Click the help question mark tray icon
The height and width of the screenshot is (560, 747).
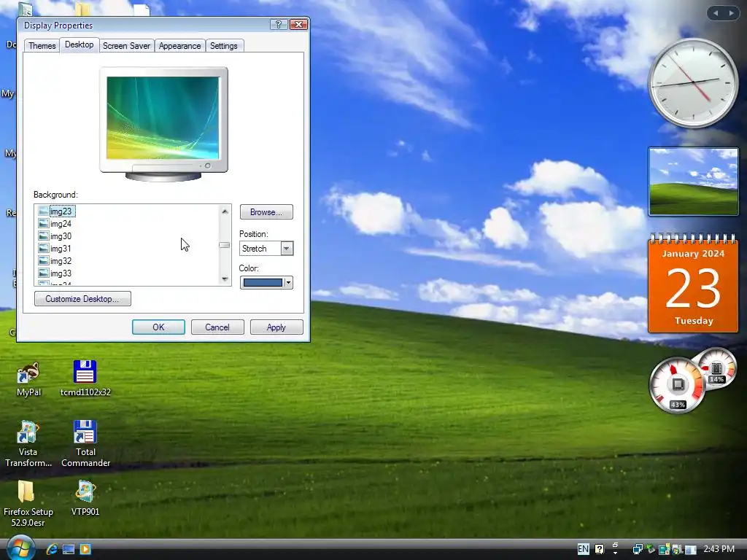(x=600, y=549)
